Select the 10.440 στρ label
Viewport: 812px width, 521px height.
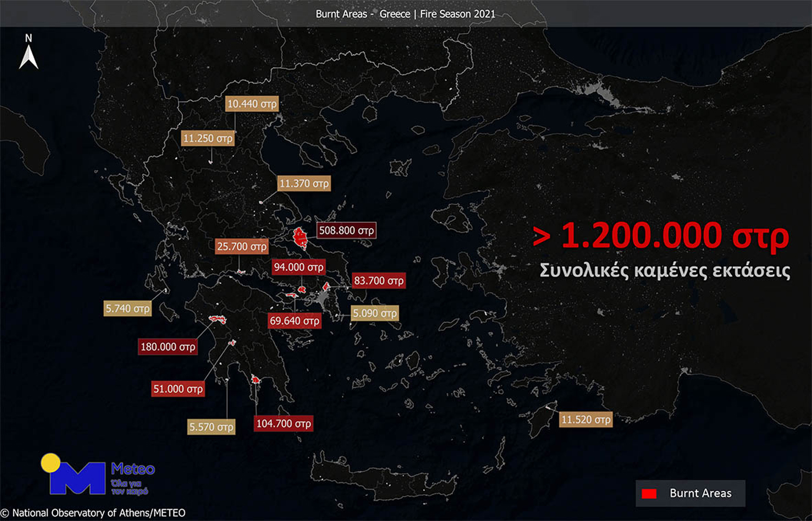tap(252, 103)
